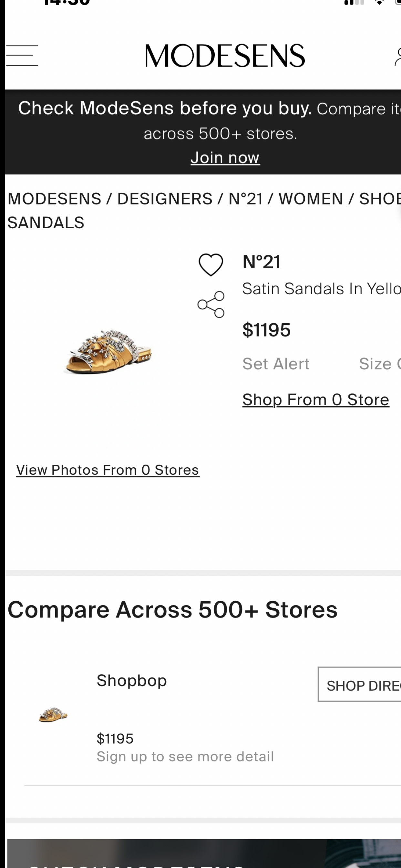Click the Join now link
The width and height of the screenshot is (401, 868).
point(225,158)
